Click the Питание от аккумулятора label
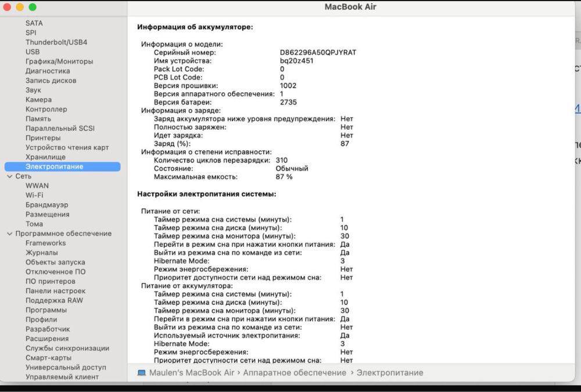This screenshot has height=392, width=581. 187,286
